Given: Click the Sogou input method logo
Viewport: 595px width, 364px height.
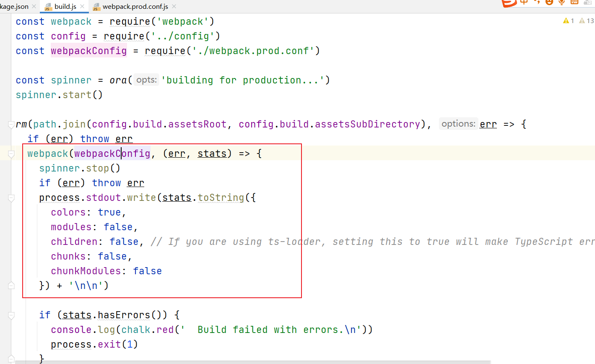Looking at the screenshot, I should 509,3.
